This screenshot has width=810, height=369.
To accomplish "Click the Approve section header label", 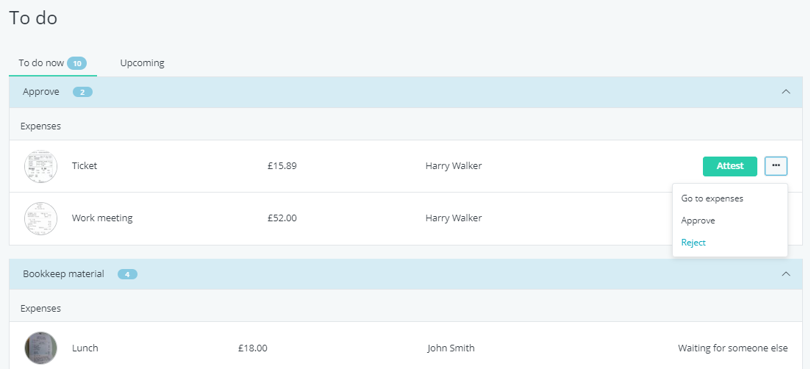I will [41, 92].
